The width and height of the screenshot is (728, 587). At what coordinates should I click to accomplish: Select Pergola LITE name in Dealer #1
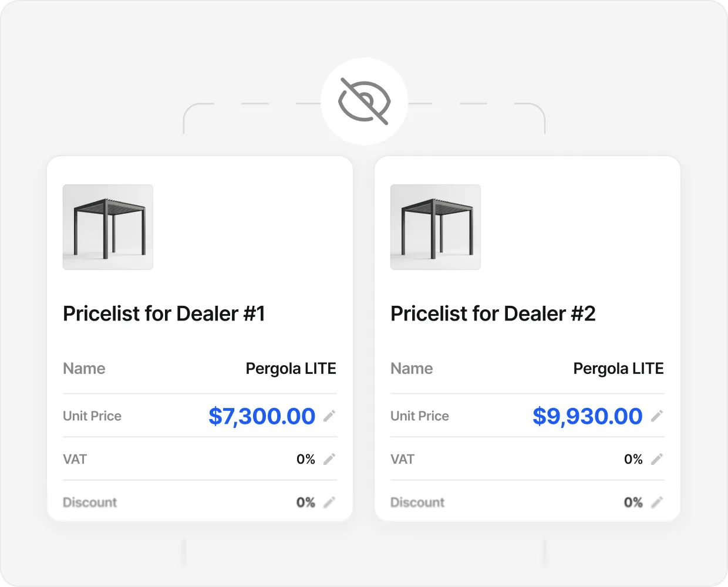coord(291,369)
